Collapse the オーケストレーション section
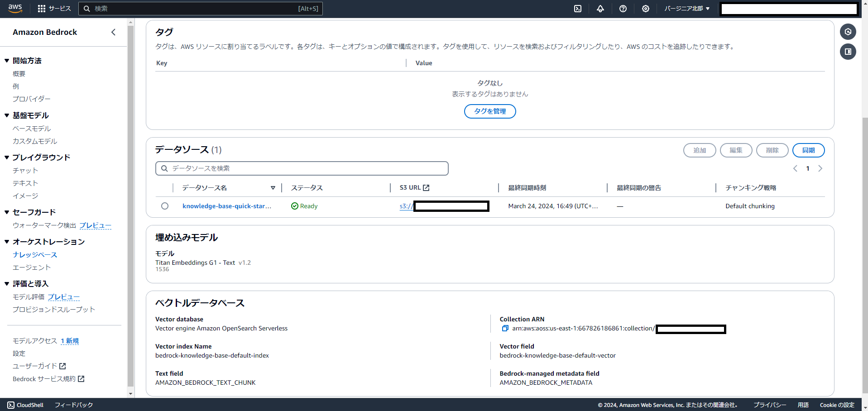The height and width of the screenshot is (411, 868). pos(7,242)
